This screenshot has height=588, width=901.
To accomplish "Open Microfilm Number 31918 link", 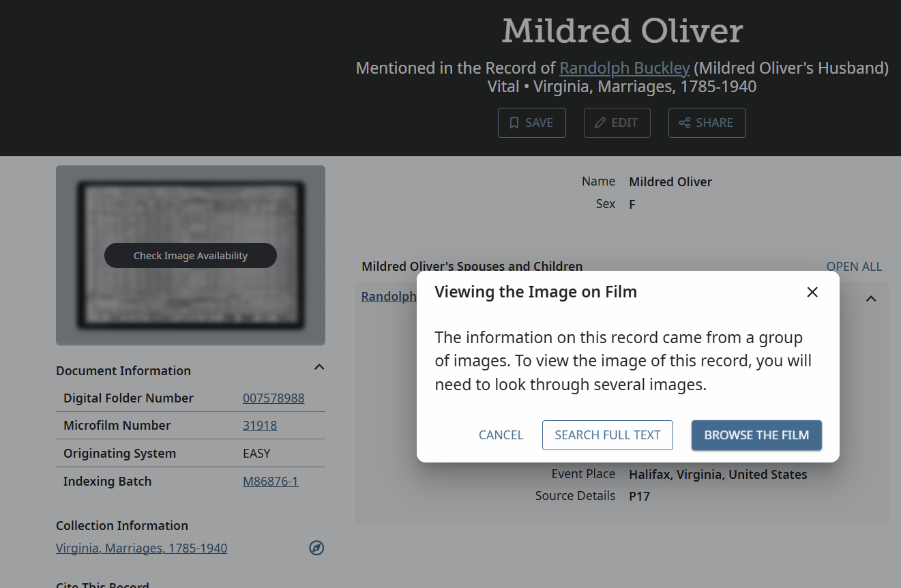I will point(260,426).
